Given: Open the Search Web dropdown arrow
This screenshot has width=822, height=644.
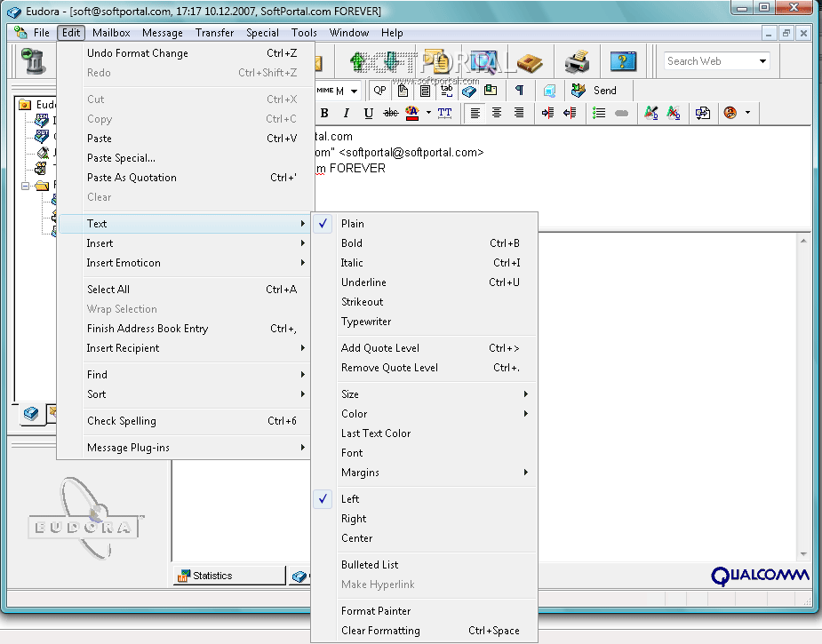Looking at the screenshot, I should (762, 61).
